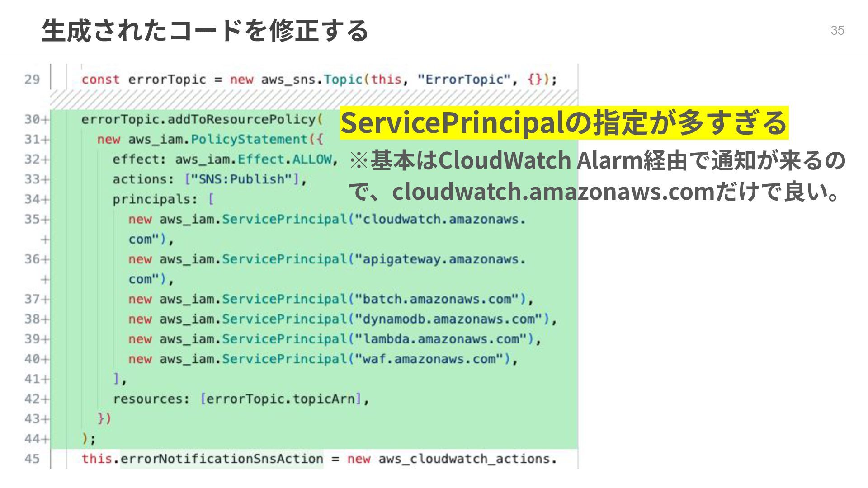Click "dynamodb.amazonaws.com" ServicePrincipal line

click(x=448, y=319)
